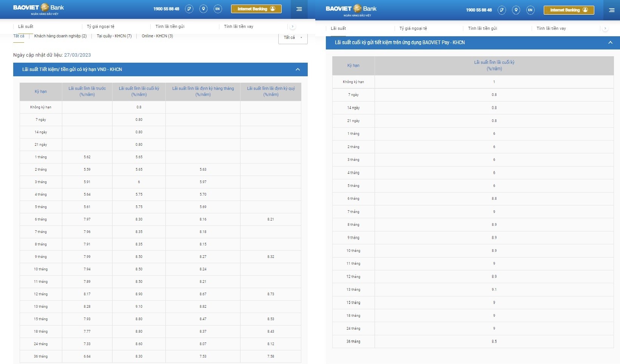
Task: Click 9.1 rate for 13 tháng right table
Action: pos(494,290)
